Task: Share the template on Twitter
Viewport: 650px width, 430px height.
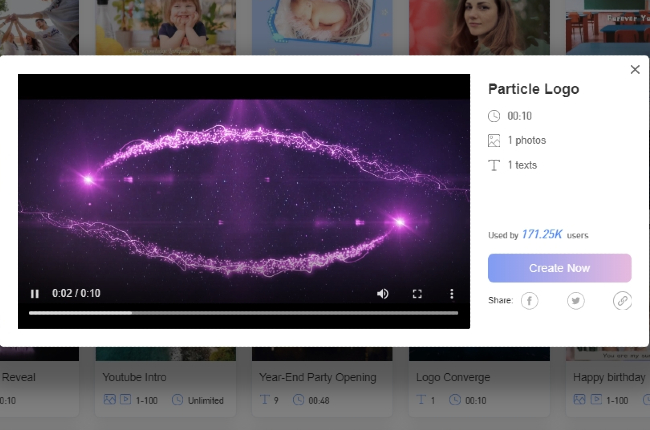Action: 576,300
